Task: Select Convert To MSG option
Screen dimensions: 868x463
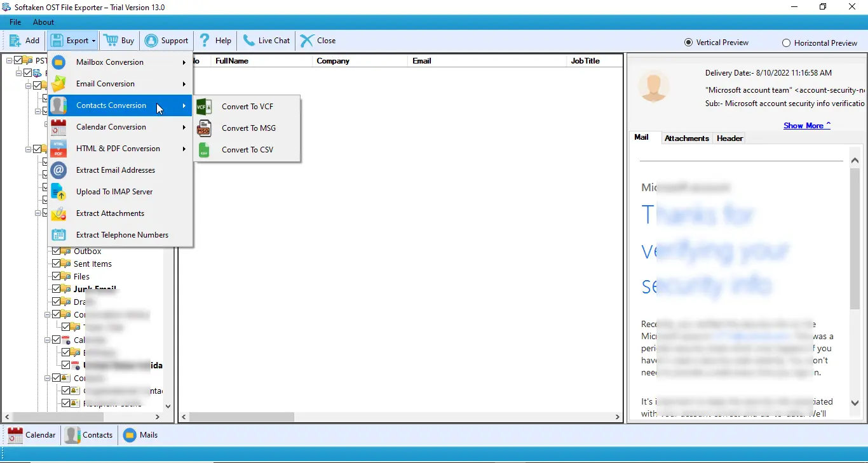Action: tap(248, 128)
